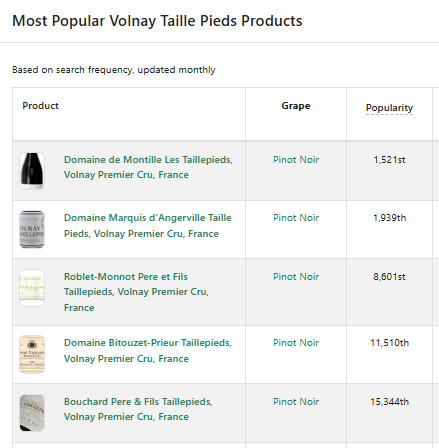Click the Domaine de Montille bottle thumbnail
The width and height of the screenshot is (439, 448).
click(x=32, y=171)
